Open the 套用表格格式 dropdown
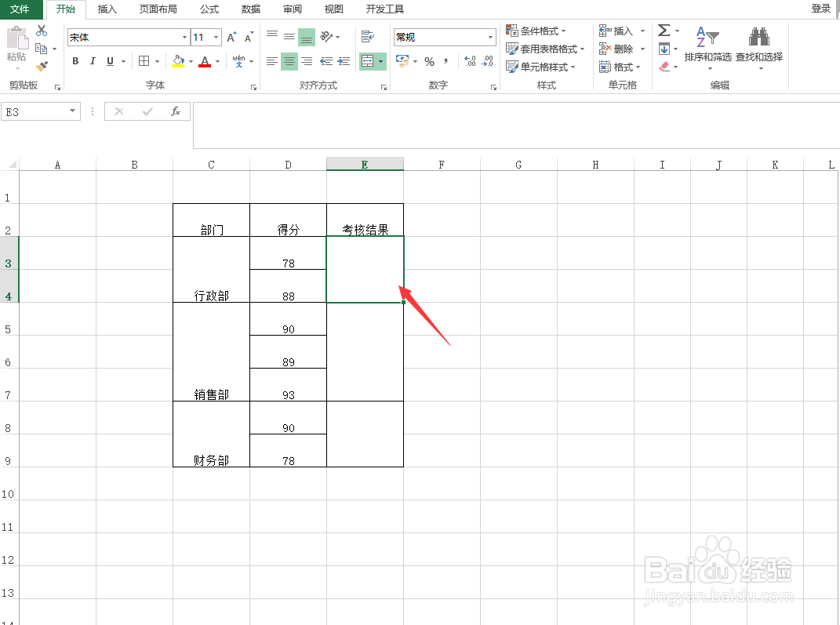Image resolution: width=840 pixels, height=625 pixels. pyautogui.click(x=545, y=49)
